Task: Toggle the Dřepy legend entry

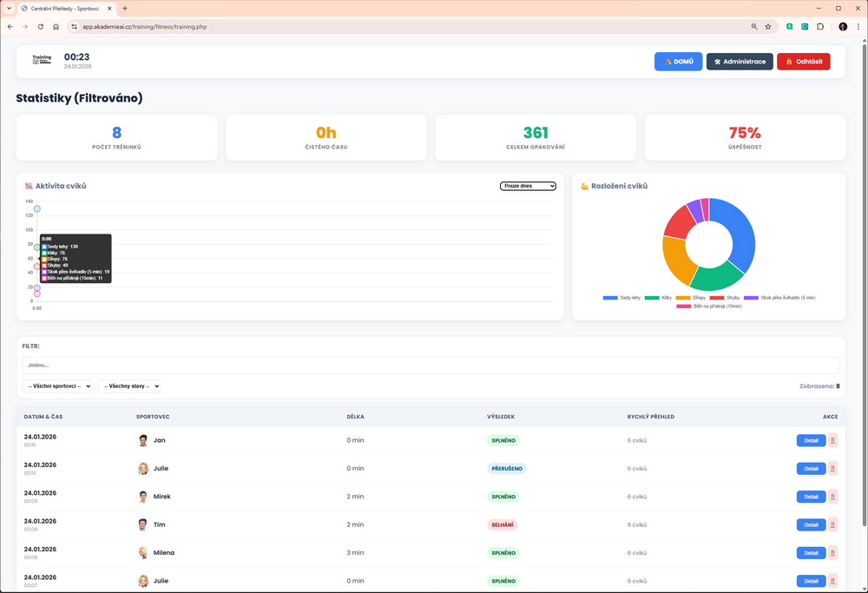Action: click(690, 298)
